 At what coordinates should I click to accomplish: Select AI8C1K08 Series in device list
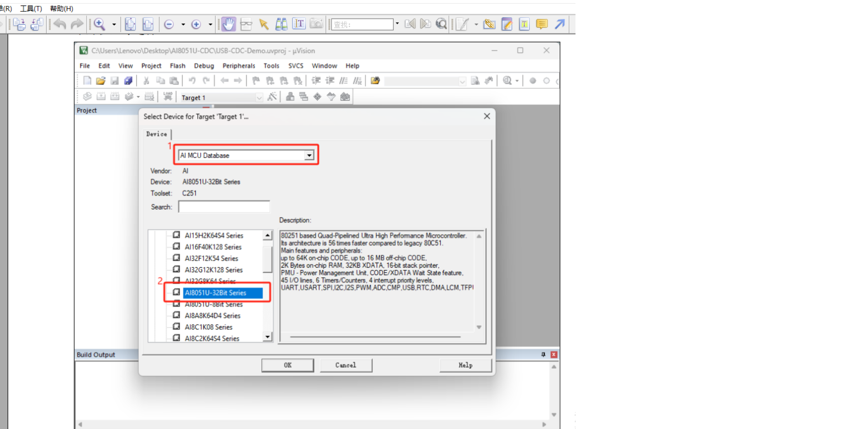click(x=208, y=327)
